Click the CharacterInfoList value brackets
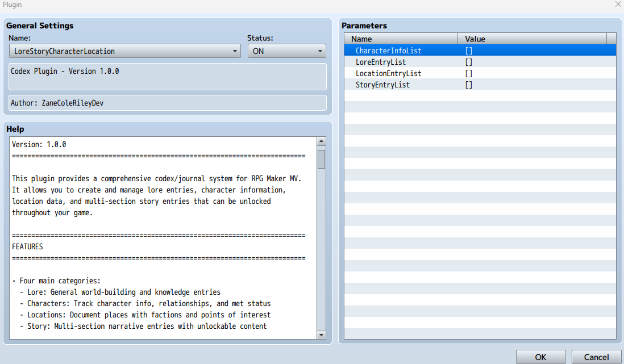The height and width of the screenshot is (364, 624). [x=469, y=51]
